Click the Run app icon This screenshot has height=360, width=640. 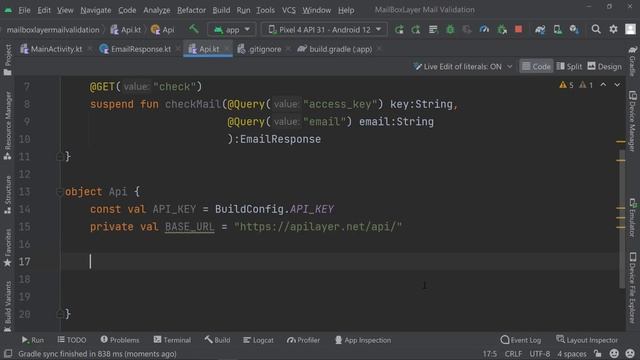pos(399,29)
